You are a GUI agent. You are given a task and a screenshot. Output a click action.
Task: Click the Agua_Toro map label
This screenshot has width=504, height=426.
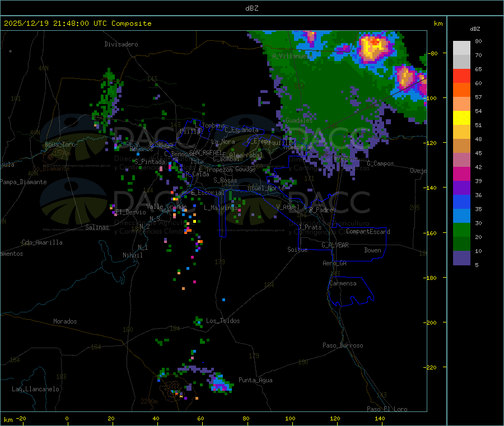60,144
